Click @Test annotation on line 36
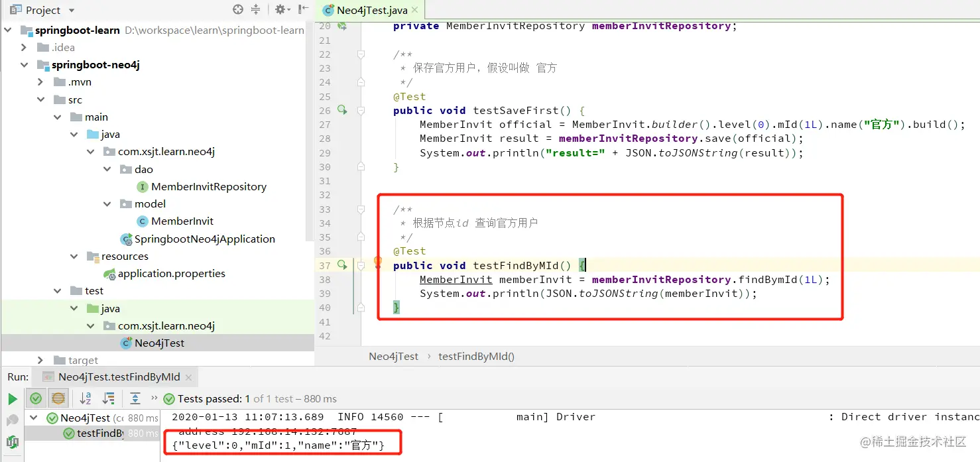This screenshot has width=980, height=462. pyautogui.click(x=409, y=251)
